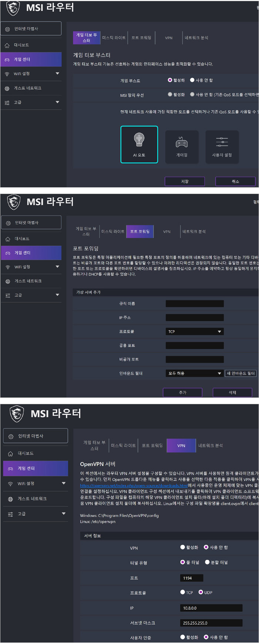Click 인터넷 마법사 gear icon on OpenVPN page
The image size is (259, 644).
click(x=11, y=436)
